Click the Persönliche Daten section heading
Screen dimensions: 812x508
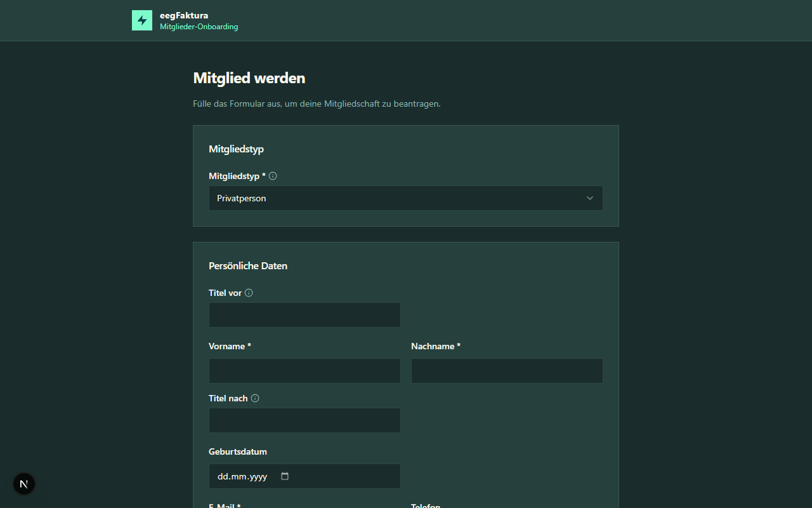[248, 265]
